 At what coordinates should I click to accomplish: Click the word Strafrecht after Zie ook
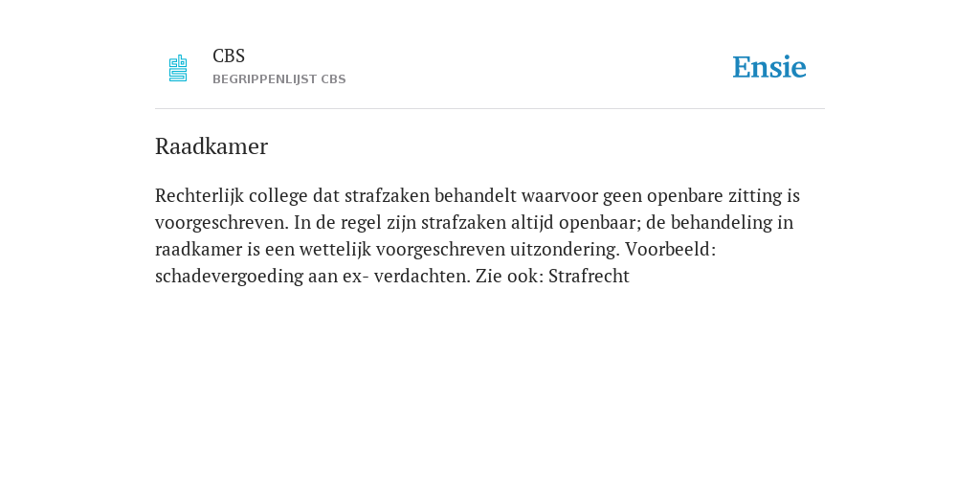589,277
